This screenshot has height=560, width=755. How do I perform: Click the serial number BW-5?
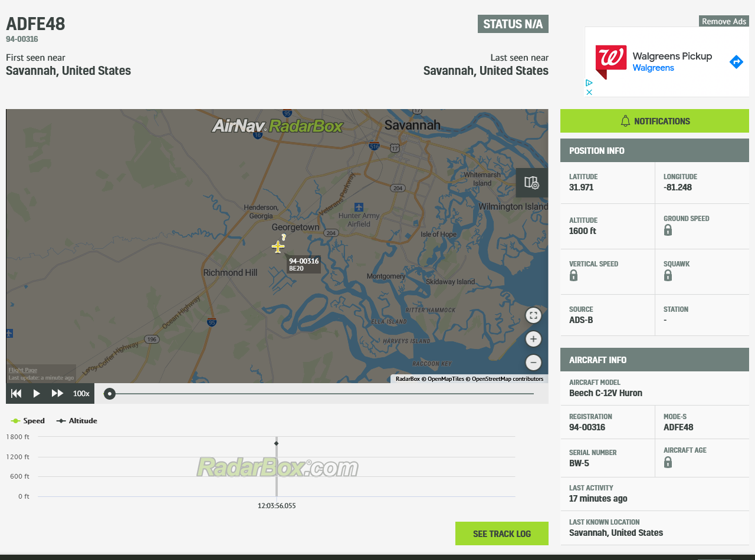coord(579,463)
